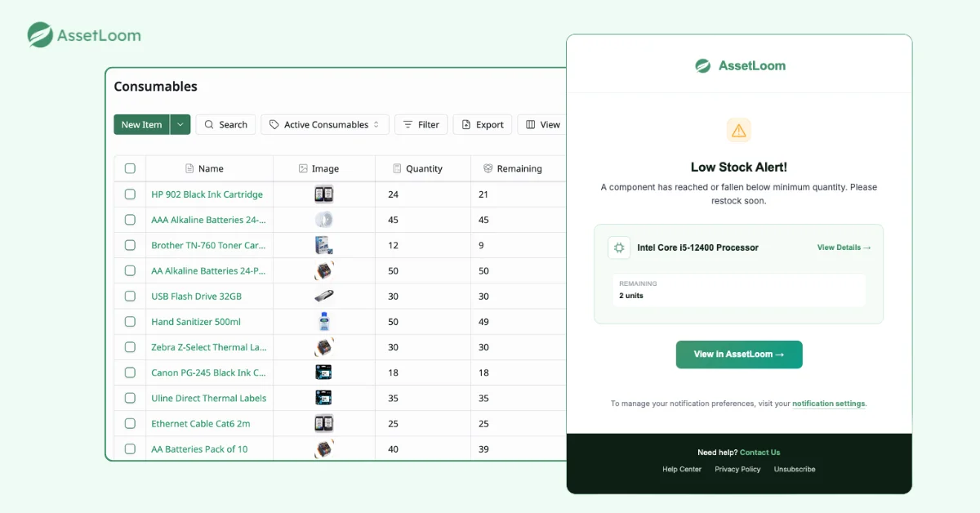Open the Hand Sanitizer 500ml image thumbnail

pos(324,322)
